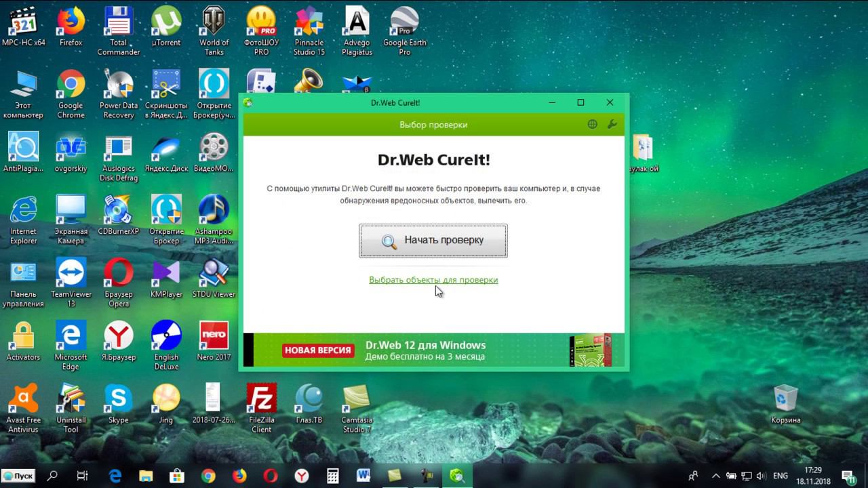This screenshot has height=488, width=868.
Task: Select Advego Plagiatus desktop icon
Action: pos(357,32)
